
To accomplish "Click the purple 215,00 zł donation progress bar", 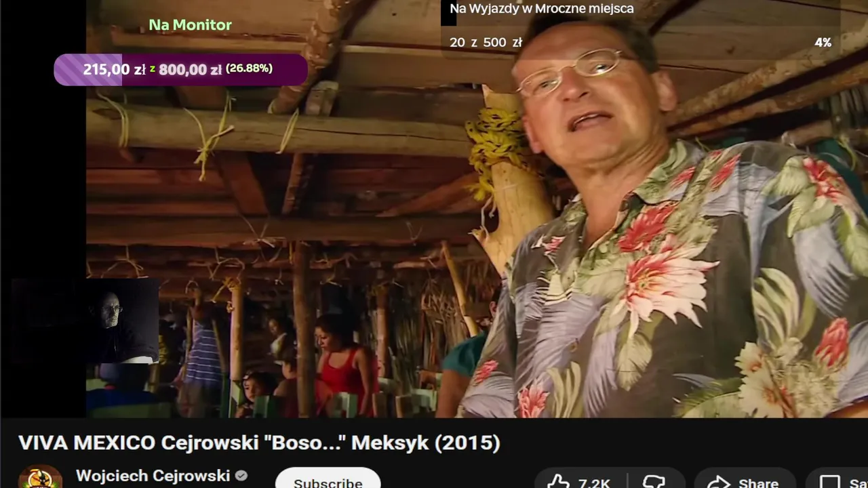I will pos(180,69).
